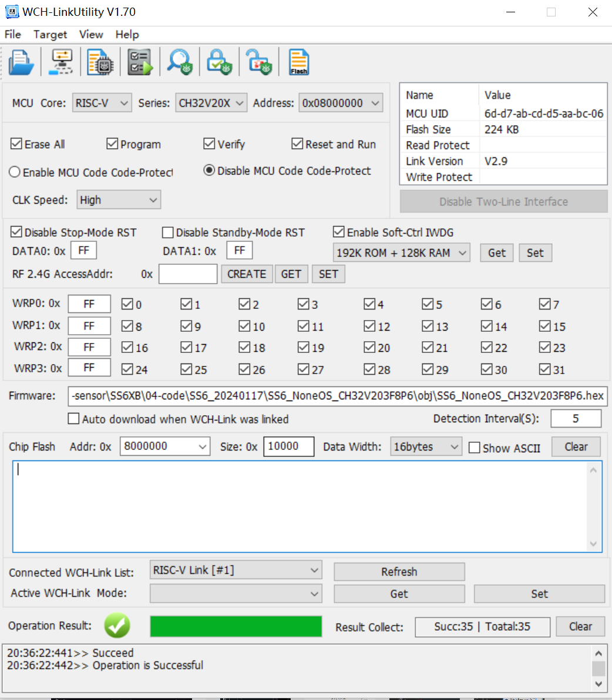Click Get button beside ROM RAM dropdown
The image size is (612, 700).
497,253
